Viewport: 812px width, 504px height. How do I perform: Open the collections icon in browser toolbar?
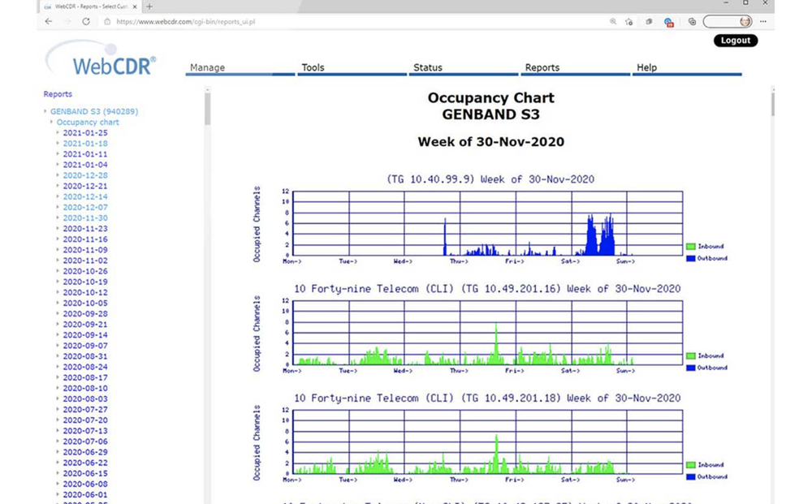[x=692, y=22]
